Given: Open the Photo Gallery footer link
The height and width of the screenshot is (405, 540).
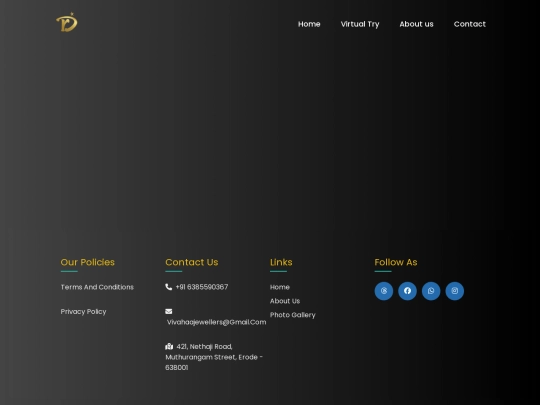Looking at the screenshot, I should coord(293,315).
